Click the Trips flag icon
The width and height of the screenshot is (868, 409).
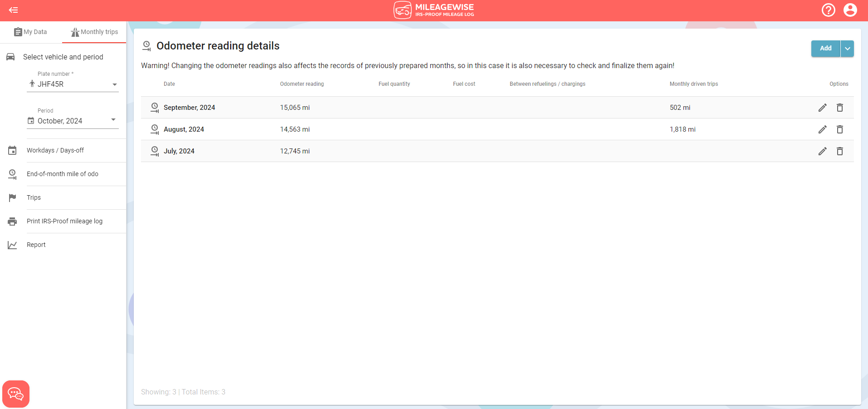(x=12, y=197)
